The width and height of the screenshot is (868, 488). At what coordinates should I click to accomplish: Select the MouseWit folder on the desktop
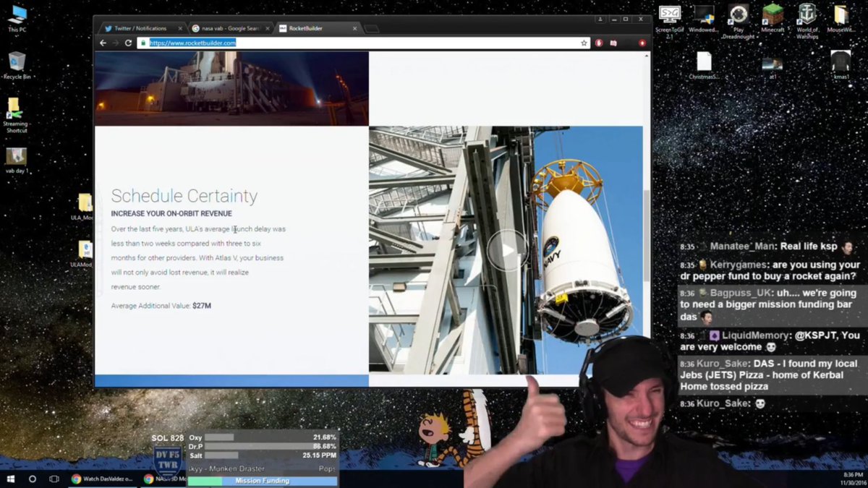[x=841, y=19]
